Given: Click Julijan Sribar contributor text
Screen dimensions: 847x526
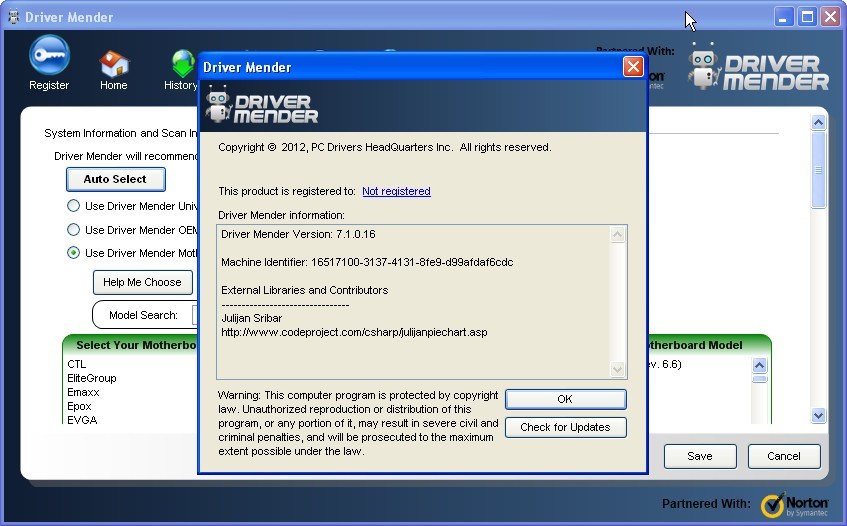Looking at the screenshot, I should 252,319.
